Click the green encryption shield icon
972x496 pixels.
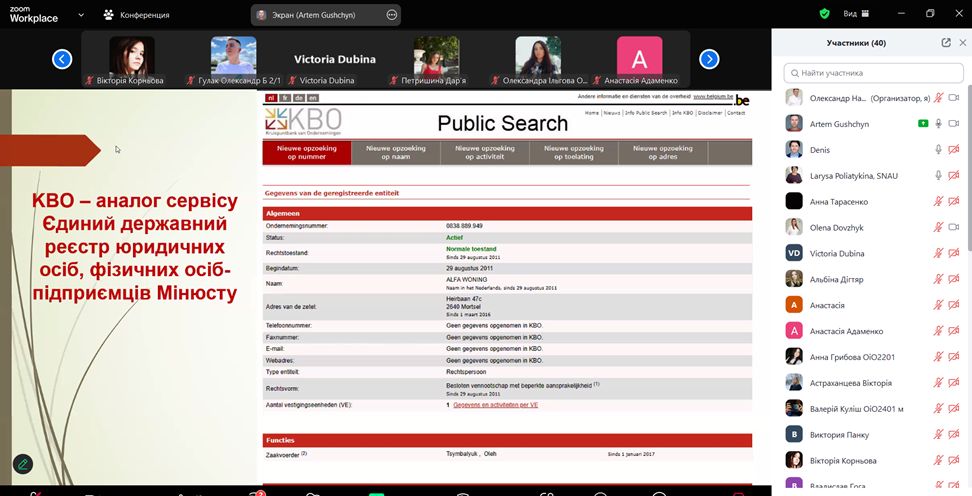pyautogui.click(x=824, y=14)
